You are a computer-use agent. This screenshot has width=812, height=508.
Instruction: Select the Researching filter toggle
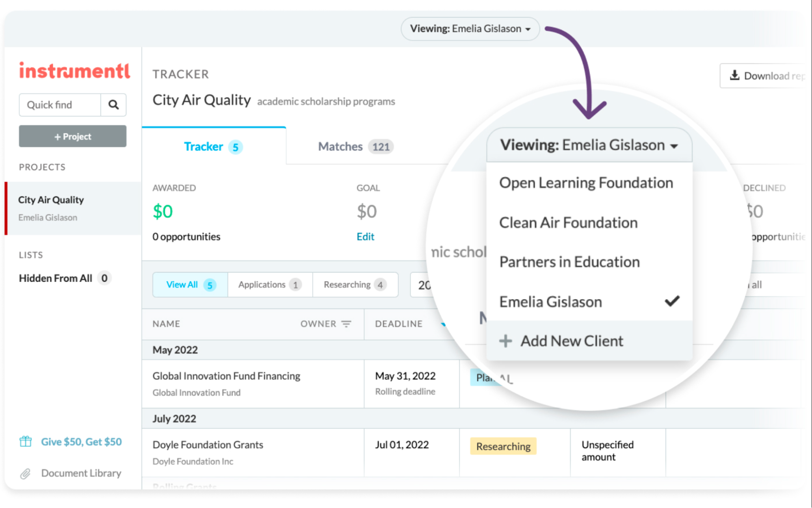(355, 285)
